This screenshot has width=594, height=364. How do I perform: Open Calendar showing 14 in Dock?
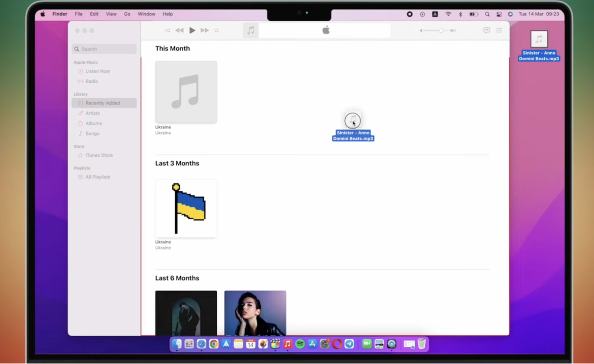[x=251, y=344]
